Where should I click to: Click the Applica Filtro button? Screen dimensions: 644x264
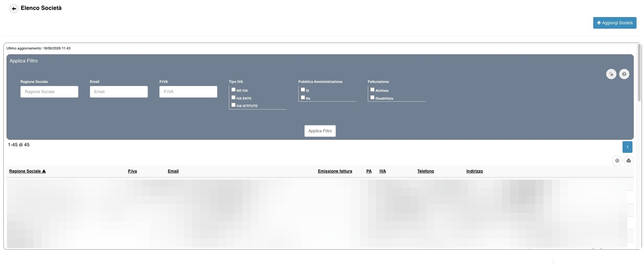(320, 131)
